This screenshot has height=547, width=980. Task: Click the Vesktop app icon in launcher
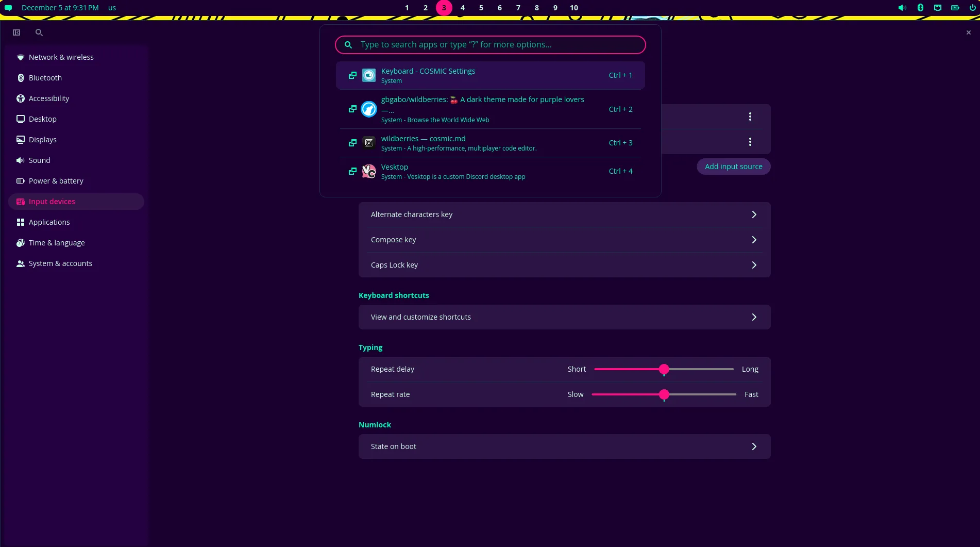pyautogui.click(x=369, y=171)
